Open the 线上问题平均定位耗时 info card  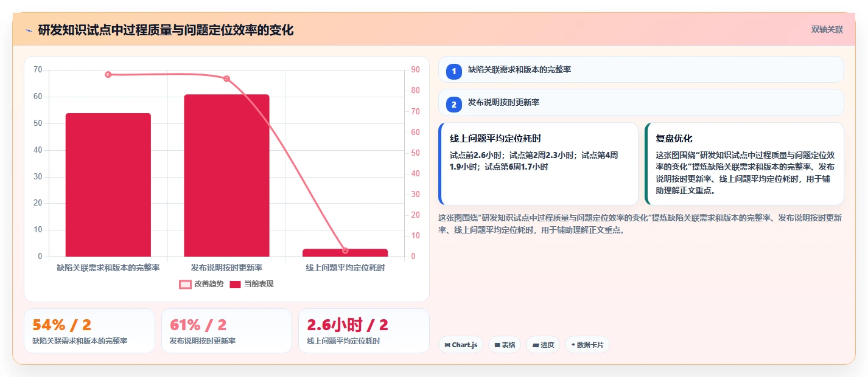click(x=538, y=164)
